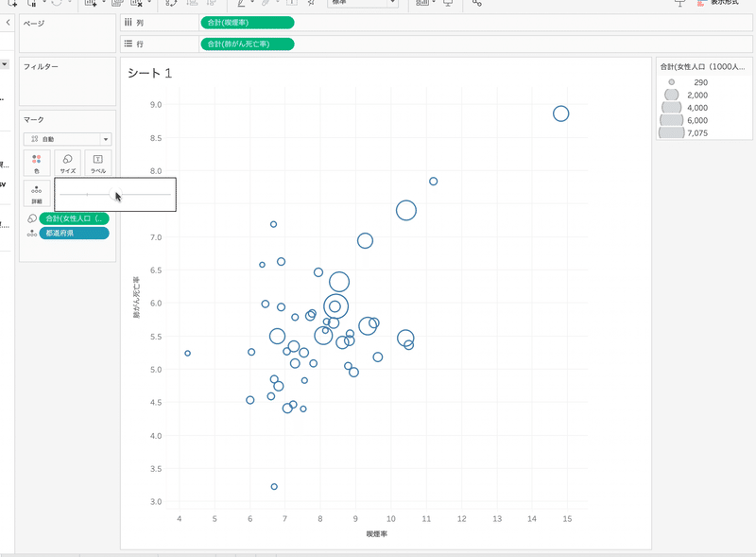Select the 合計(肺がん死亡率) pill on rows shelf

(x=248, y=44)
